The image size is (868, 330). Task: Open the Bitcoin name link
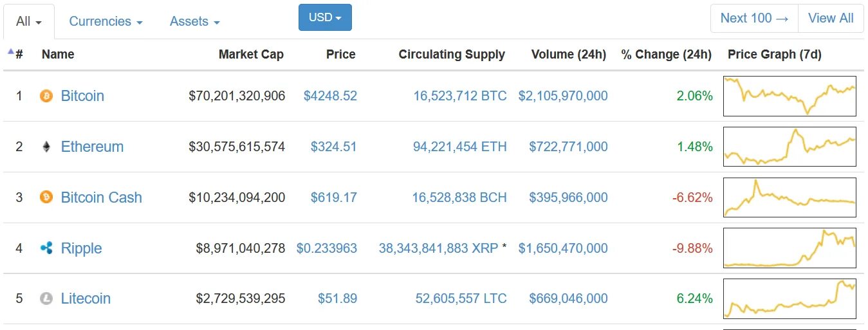click(82, 96)
